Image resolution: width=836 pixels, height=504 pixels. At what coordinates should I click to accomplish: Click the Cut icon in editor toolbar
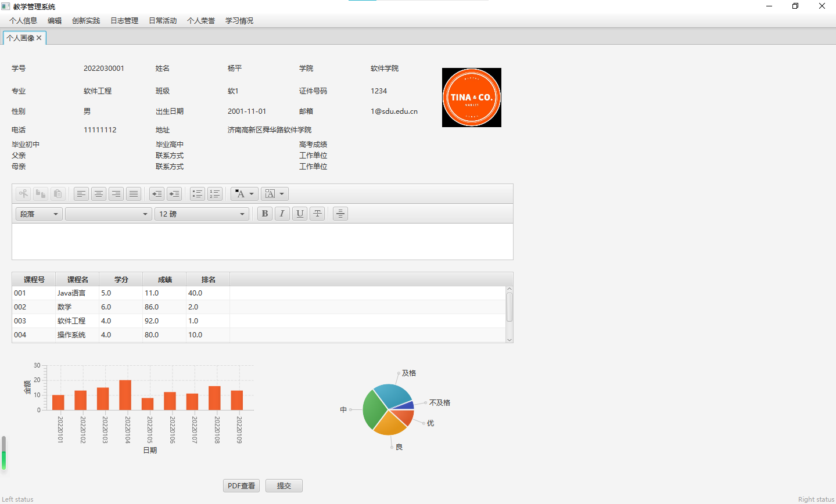23,194
